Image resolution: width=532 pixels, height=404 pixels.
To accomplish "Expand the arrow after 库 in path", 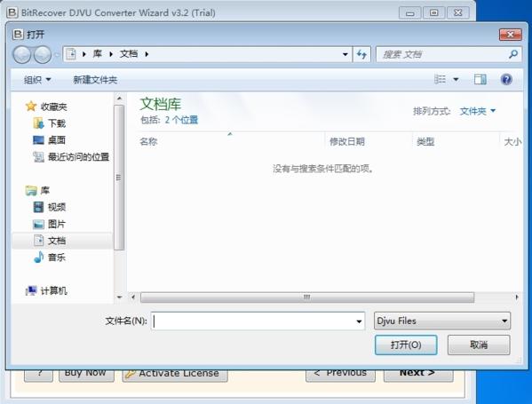I will [x=111, y=54].
